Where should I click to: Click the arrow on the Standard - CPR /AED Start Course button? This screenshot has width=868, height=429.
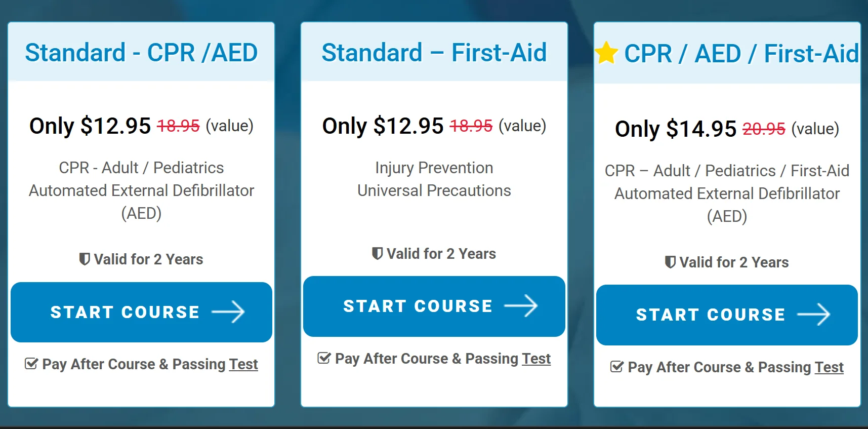[x=228, y=312]
